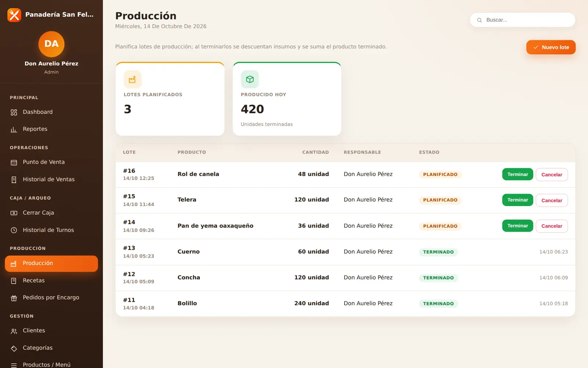Screen dimensions: 588x368
Task: Open Reportes from the sidebar
Action: 51,129
